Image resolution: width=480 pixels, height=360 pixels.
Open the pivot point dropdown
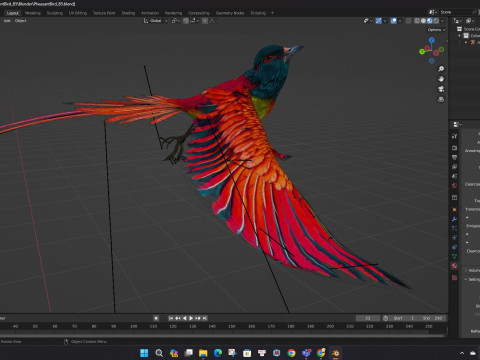(176, 21)
